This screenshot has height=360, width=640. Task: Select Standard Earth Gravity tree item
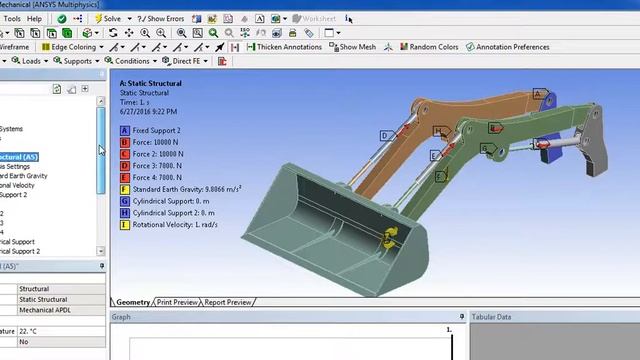click(x=24, y=176)
